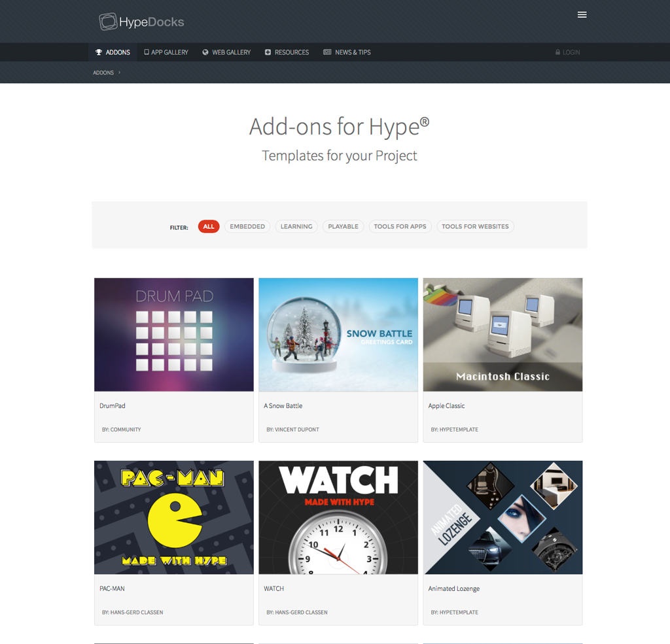Click the APP GALLERY phone icon
Screen dimensions: 670x644
pyautogui.click(x=147, y=52)
